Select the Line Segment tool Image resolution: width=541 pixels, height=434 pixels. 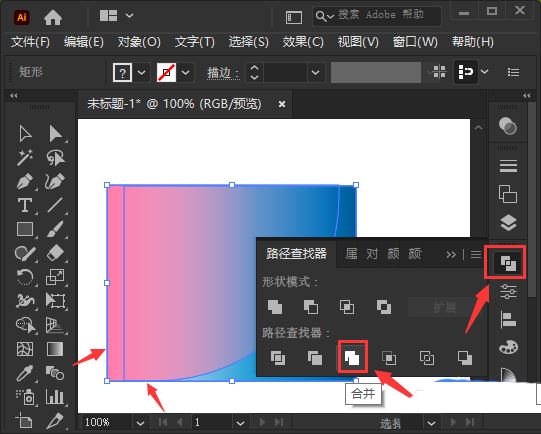pyautogui.click(x=55, y=205)
